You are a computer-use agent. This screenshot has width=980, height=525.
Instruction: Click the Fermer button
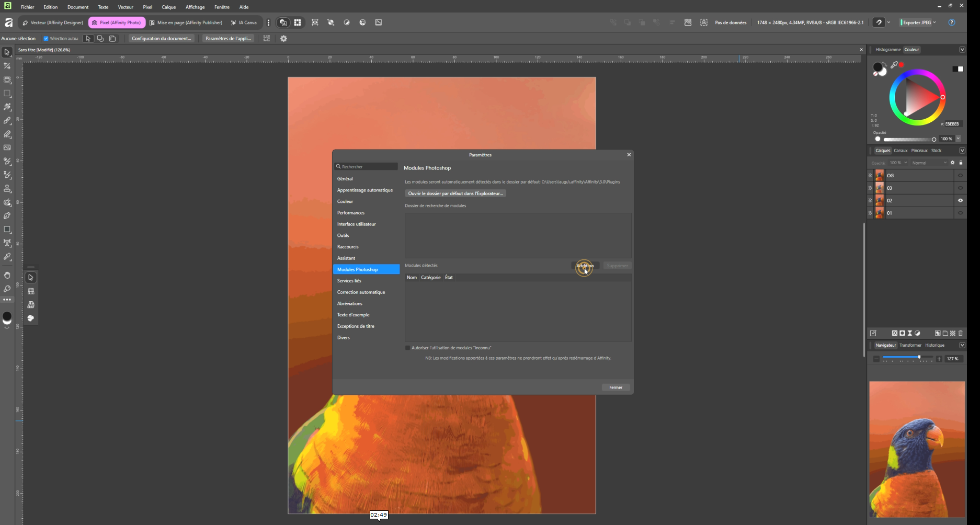[616, 387]
